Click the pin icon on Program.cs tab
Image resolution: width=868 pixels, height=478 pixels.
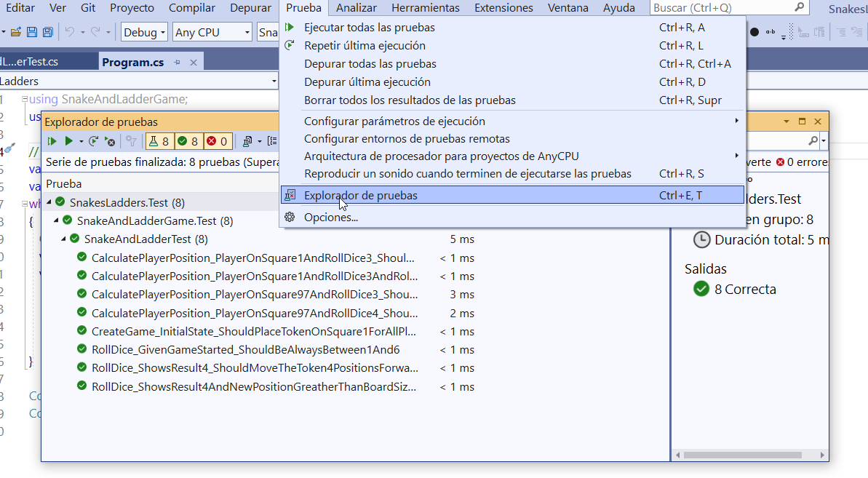point(177,63)
